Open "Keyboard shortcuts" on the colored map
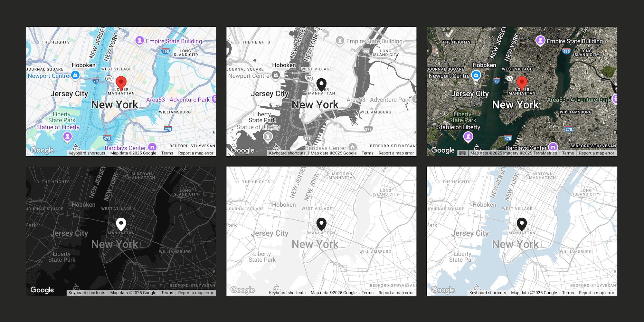 [87, 153]
